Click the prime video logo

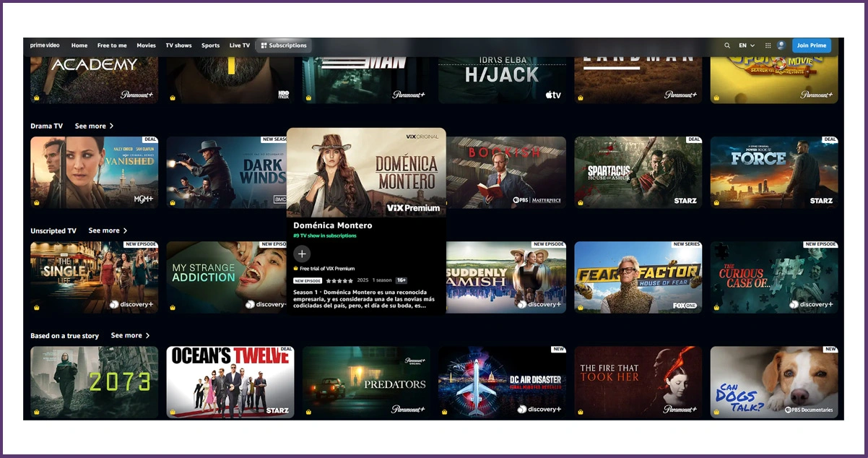pos(44,45)
